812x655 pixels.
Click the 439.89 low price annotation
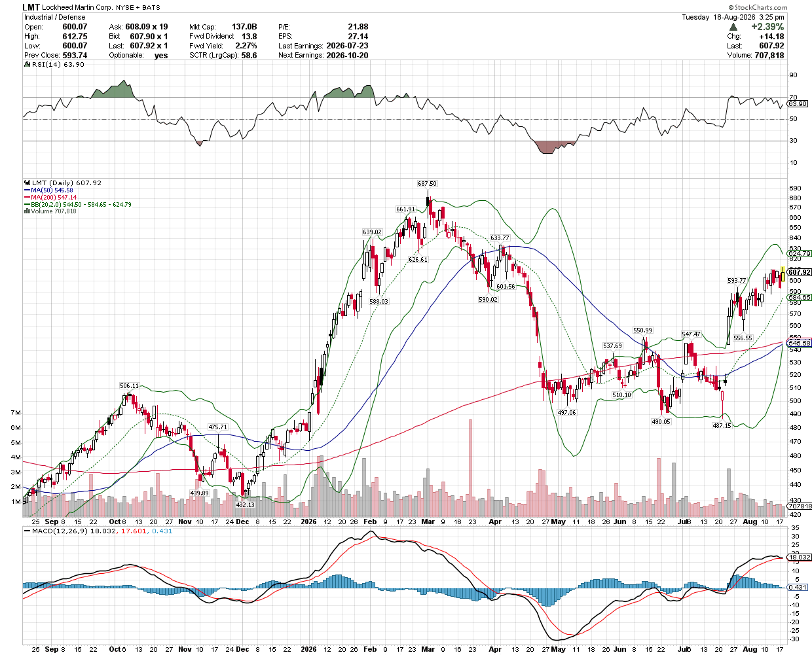(199, 493)
